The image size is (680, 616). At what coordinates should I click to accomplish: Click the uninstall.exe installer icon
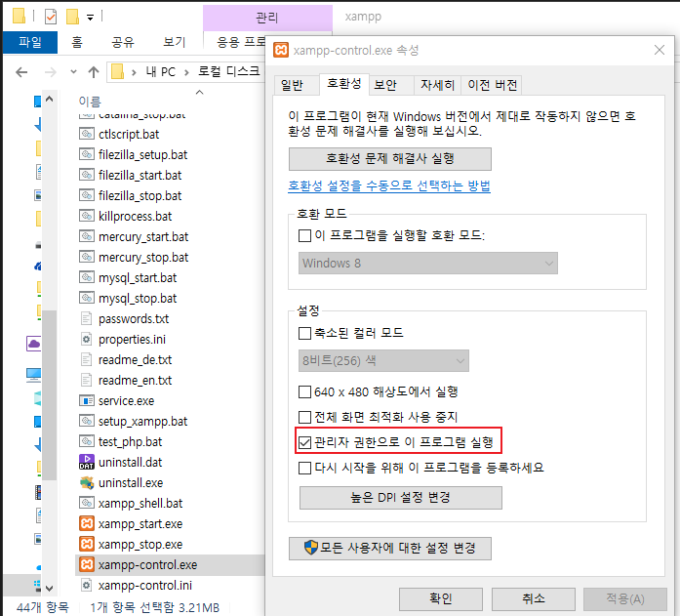(87, 482)
